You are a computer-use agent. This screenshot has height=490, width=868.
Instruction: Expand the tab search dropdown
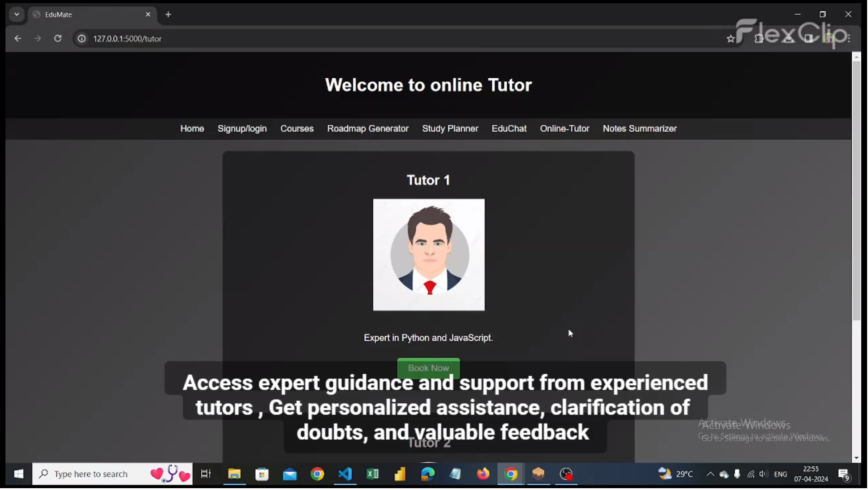click(x=17, y=14)
